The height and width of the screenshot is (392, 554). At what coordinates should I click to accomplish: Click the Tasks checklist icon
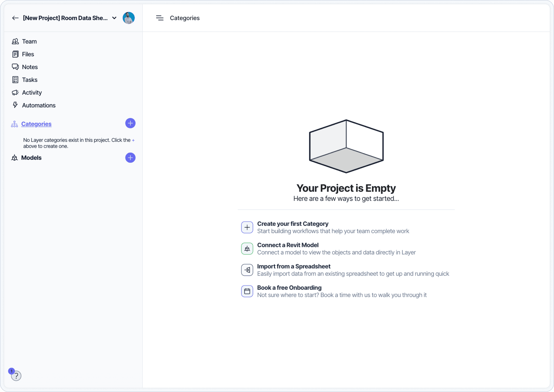tap(15, 80)
